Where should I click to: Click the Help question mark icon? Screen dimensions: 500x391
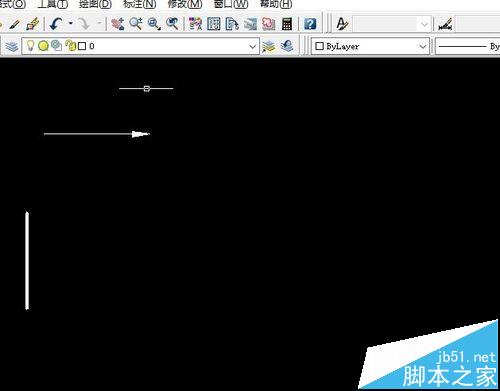pos(310,24)
